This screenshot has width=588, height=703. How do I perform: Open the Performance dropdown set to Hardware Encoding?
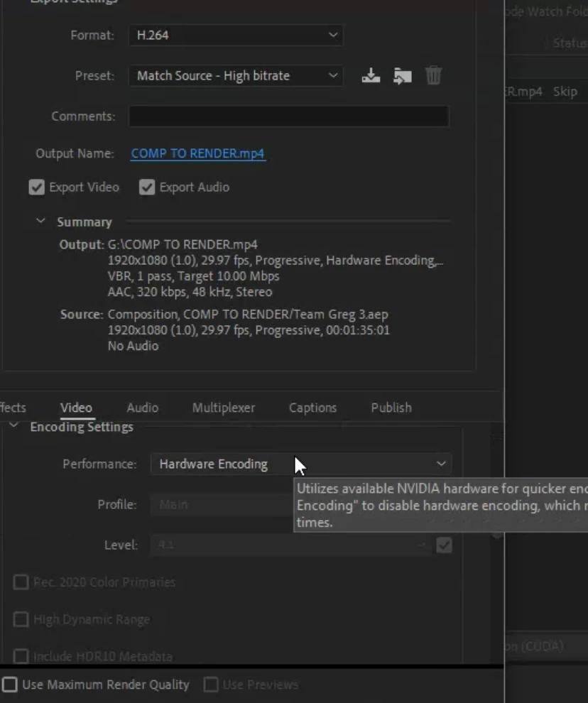301,464
